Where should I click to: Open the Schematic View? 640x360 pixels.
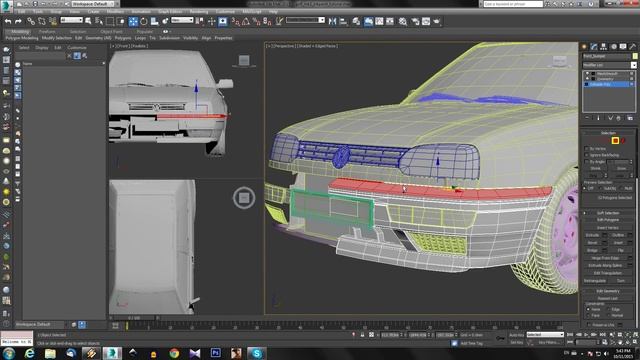coord(390,21)
